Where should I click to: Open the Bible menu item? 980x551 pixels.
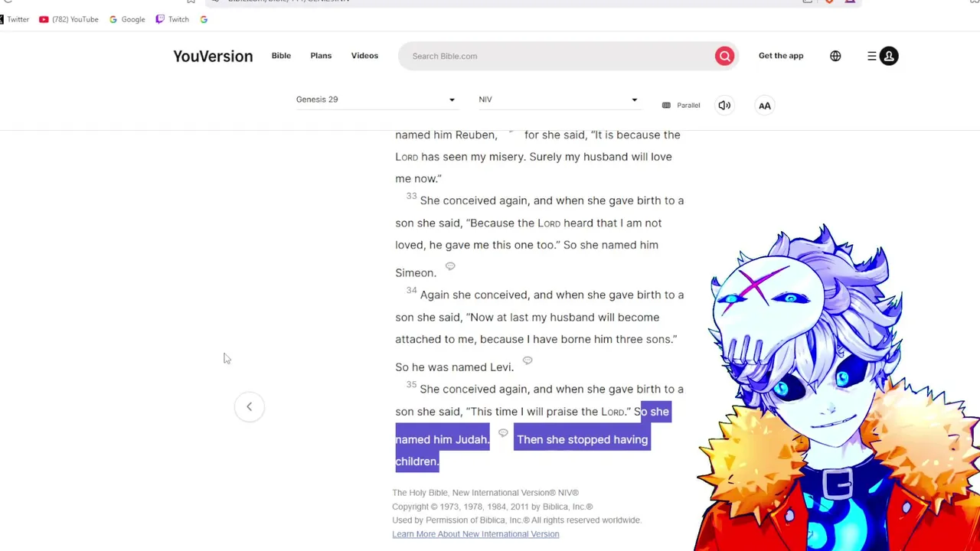[281, 56]
